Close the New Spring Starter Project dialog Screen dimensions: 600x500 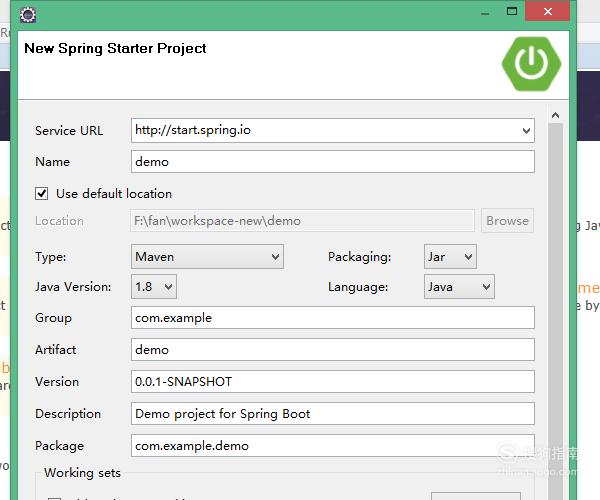tap(548, 11)
